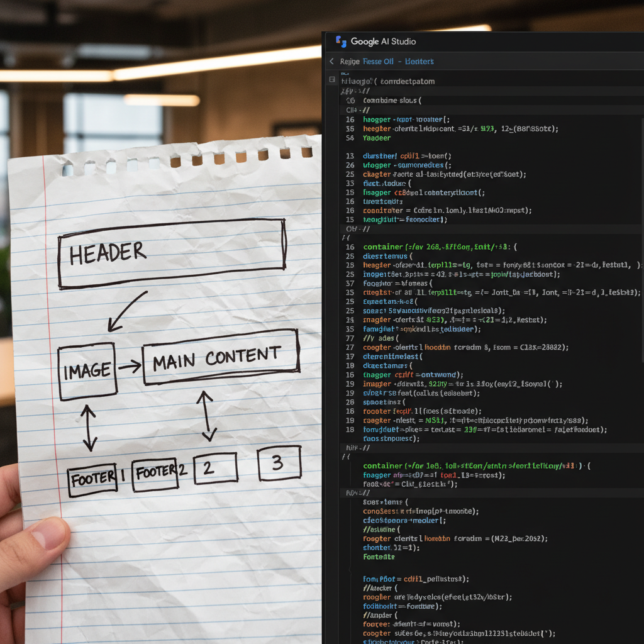The height and width of the screenshot is (644, 644).
Task: Click the sketched box labeled 3
Action: coord(279,464)
